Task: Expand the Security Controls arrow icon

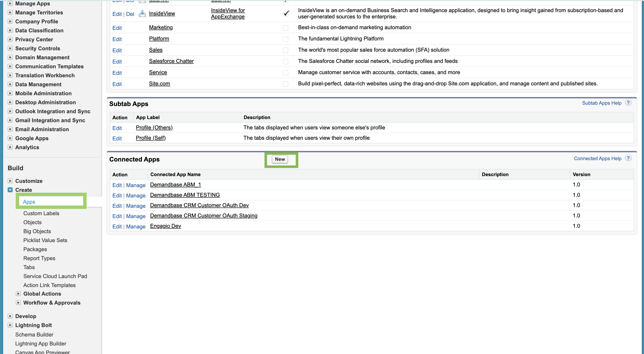Action: (x=10, y=48)
